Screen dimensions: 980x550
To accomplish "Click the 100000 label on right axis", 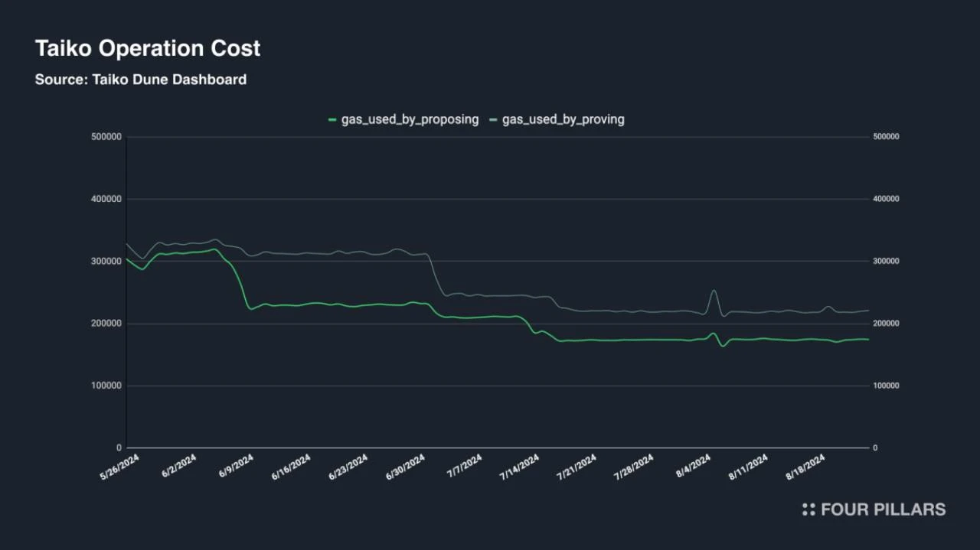I will 886,386.
